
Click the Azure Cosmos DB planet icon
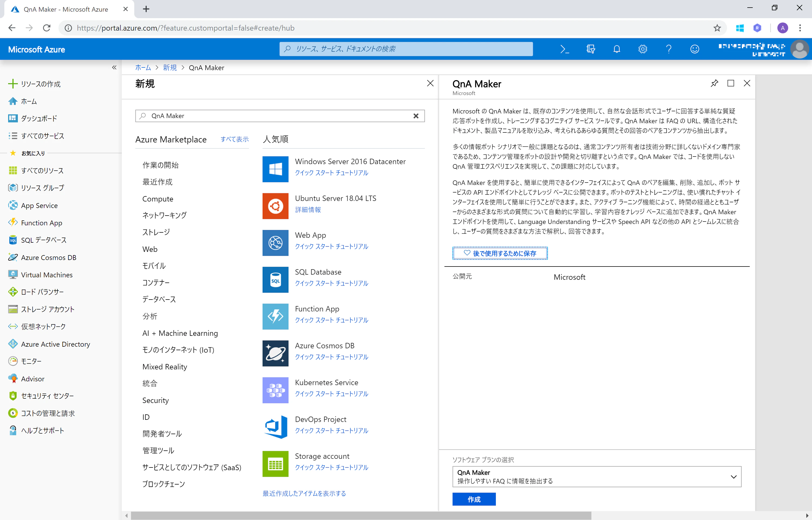tap(275, 353)
